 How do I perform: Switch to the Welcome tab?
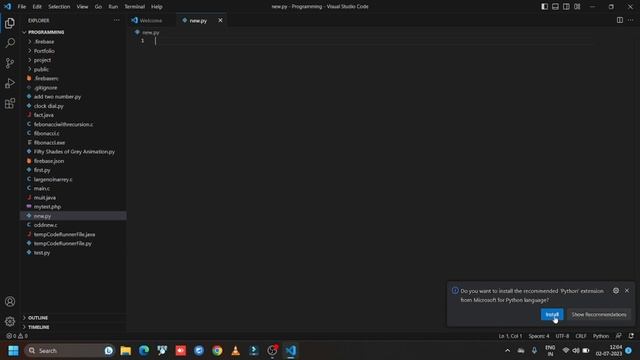point(151,20)
